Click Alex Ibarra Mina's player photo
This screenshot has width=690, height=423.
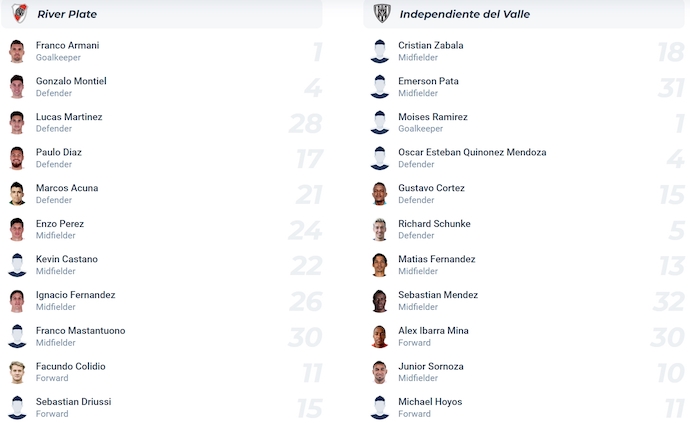[x=379, y=337]
